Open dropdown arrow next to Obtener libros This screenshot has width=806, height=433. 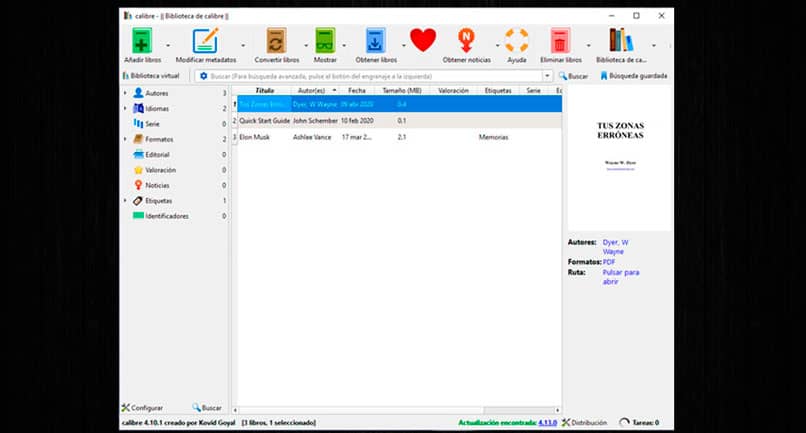[404, 46]
